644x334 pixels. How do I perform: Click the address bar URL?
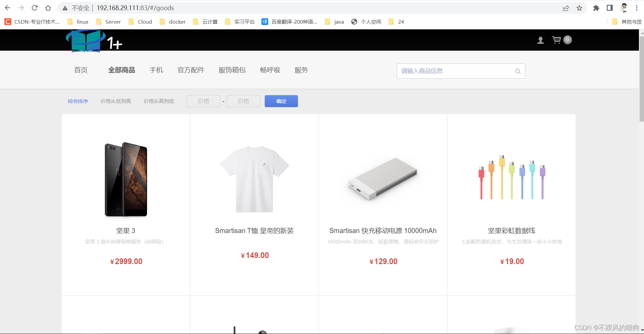(135, 8)
